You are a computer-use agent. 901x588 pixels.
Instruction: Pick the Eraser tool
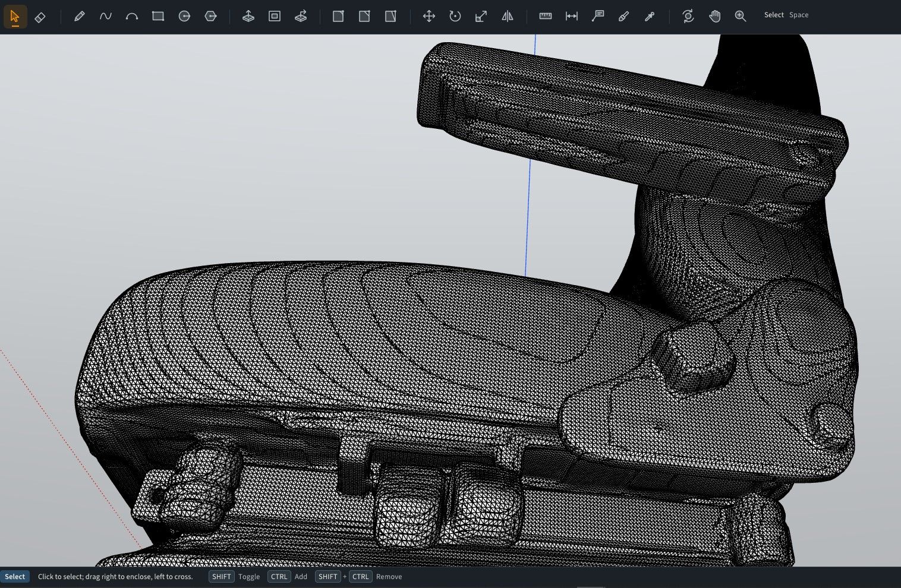tap(40, 17)
